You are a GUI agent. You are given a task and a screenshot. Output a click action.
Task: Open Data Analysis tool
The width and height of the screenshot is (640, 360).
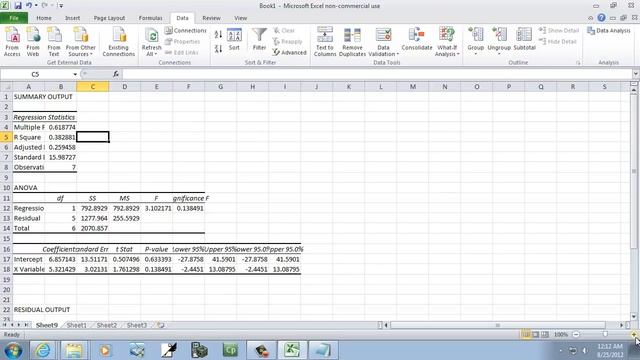[609, 31]
